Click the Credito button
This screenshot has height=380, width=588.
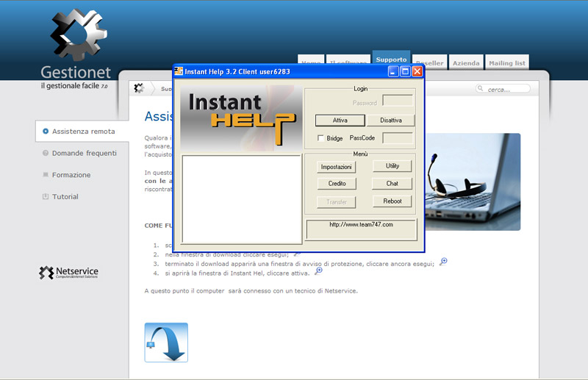(x=337, y=184)
